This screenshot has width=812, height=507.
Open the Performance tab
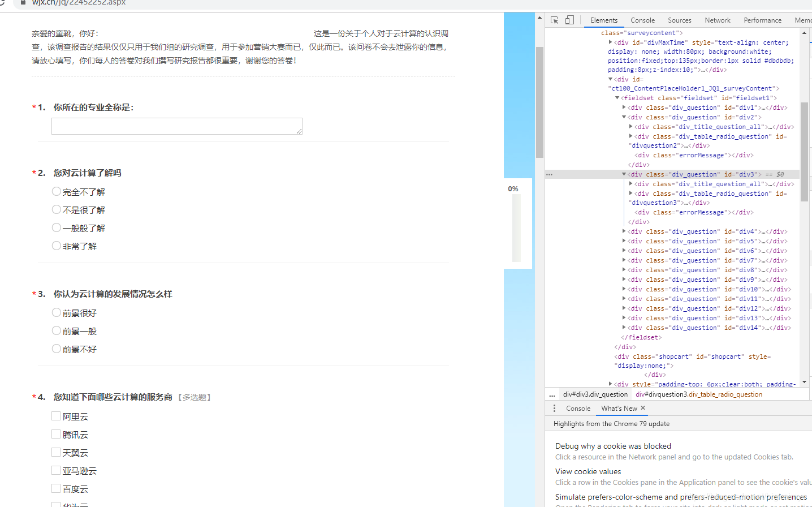click(x=762, y=20)
